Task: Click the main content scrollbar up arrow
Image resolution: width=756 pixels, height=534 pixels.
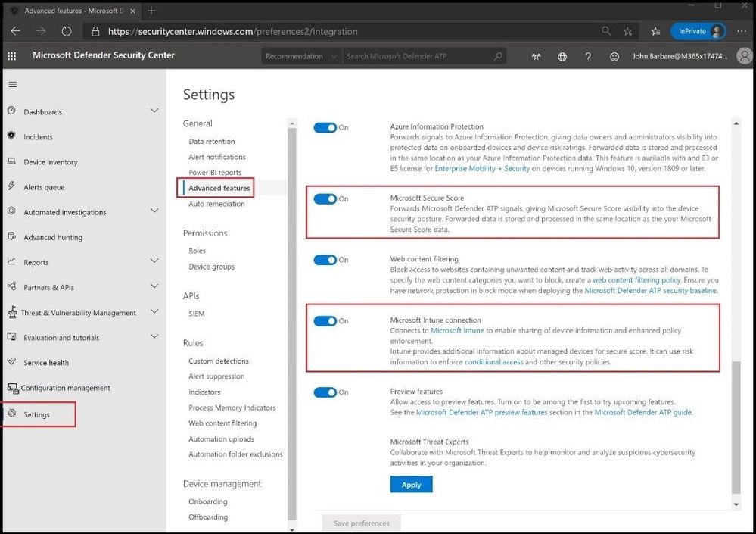Action: click(736, 123)
